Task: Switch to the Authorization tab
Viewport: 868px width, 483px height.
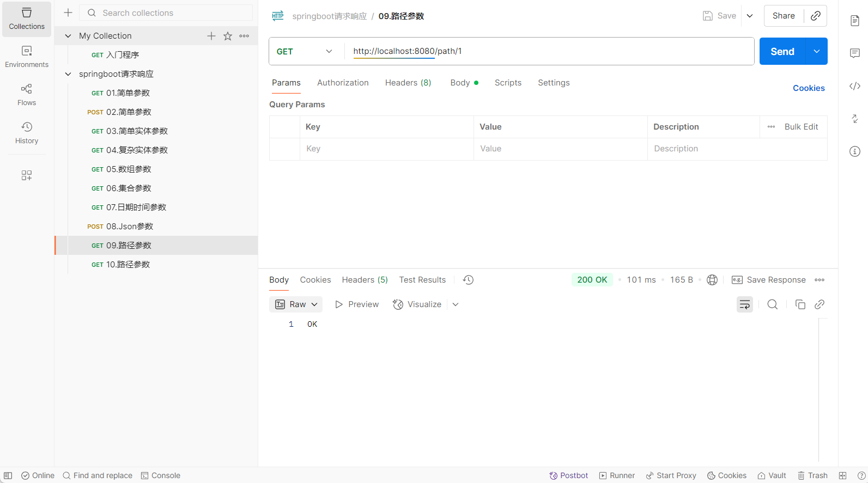Action: [343, 83]
